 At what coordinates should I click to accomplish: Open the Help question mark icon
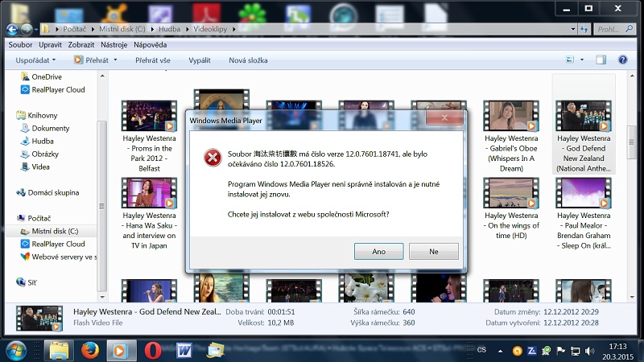coord(622,60)
